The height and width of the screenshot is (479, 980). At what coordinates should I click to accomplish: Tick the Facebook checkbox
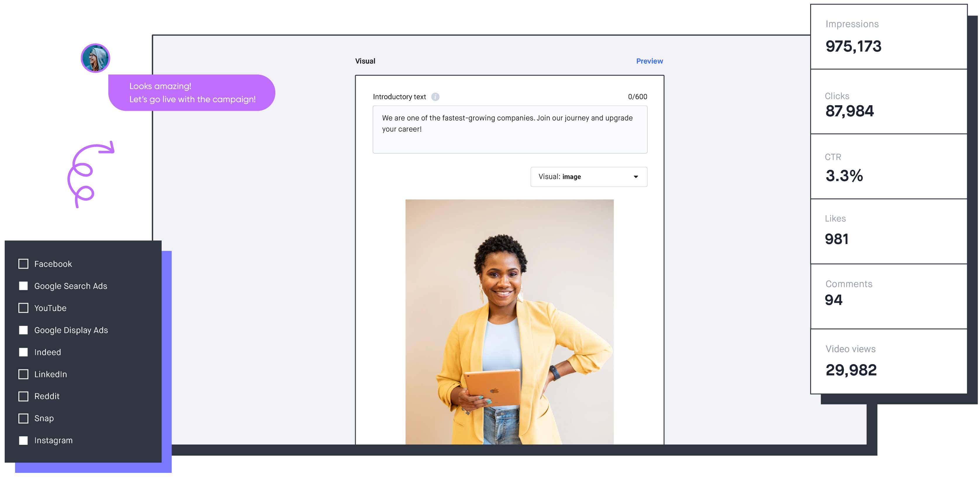click(23, 264)
